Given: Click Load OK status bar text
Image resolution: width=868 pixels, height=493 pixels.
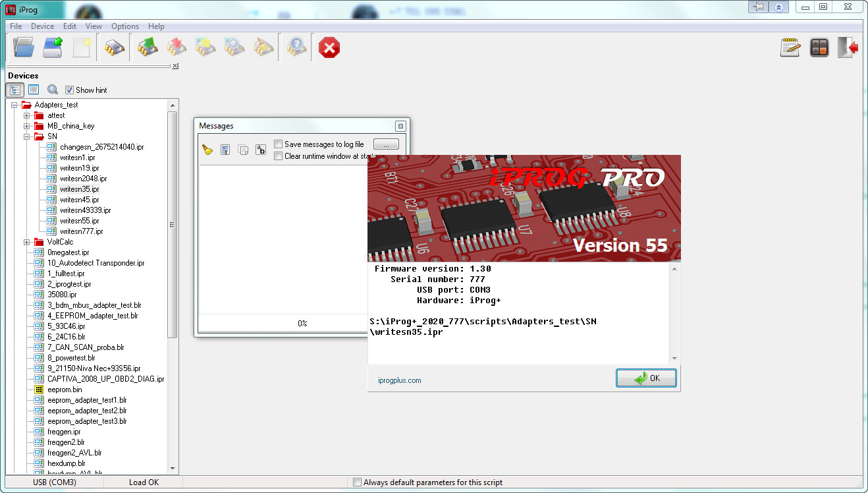Looking at the screenshot, I should click(144, 482).
